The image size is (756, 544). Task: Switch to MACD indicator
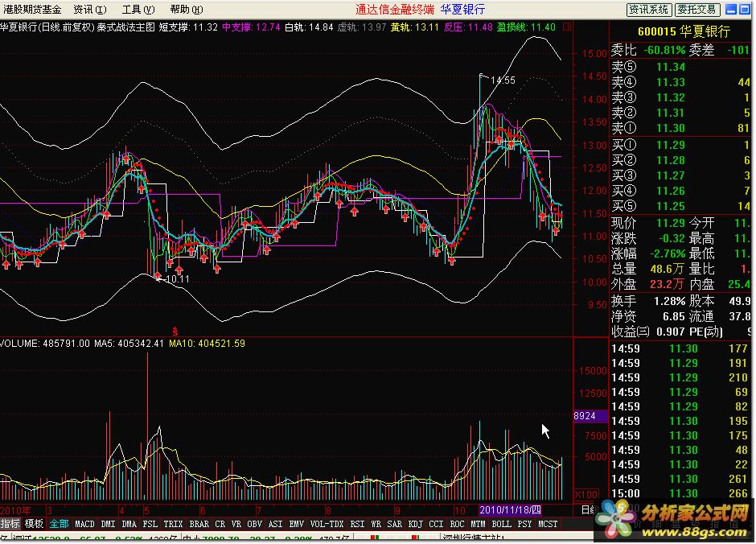point(84,524)
